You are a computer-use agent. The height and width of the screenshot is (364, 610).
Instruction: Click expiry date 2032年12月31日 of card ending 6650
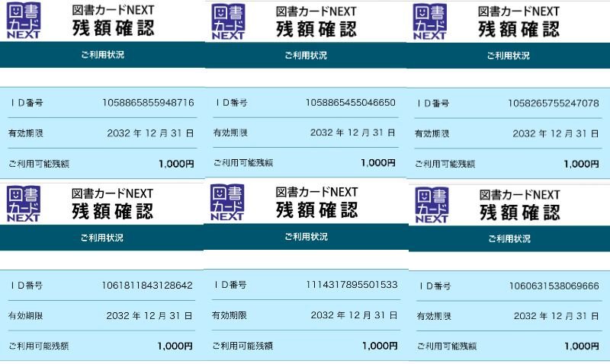pos(353,133)
